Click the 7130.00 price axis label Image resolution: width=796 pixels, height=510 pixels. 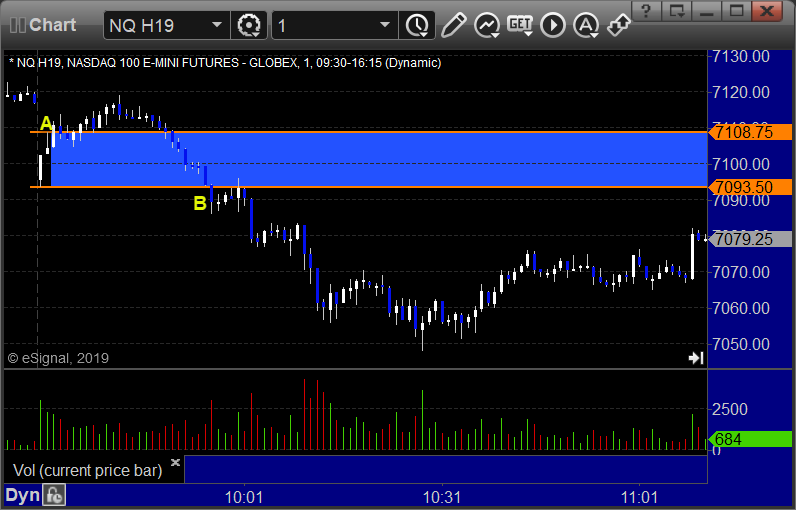tap(741, 56)
